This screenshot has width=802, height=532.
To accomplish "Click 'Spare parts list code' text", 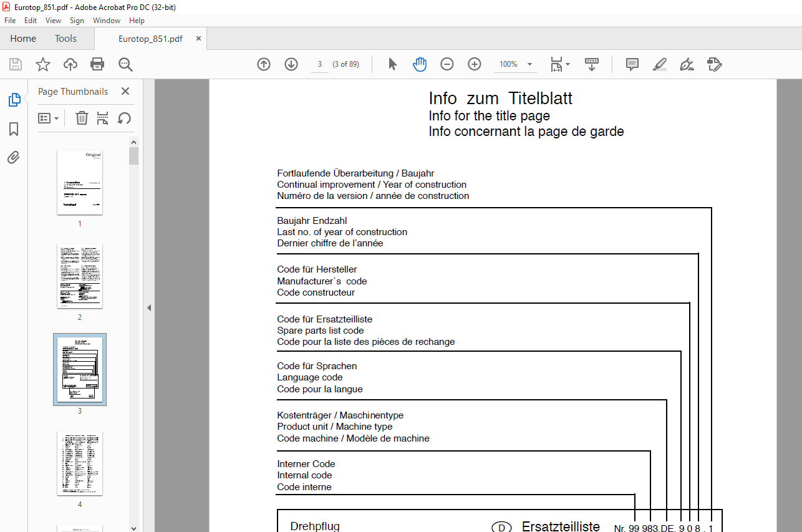I will click(321, 331).
